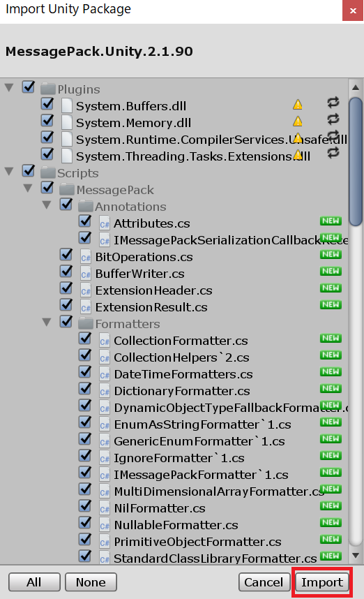Screen dimensions: 364x599
Task: Click replace arrows icon for System.Threading.Tasks.Extensions.dll
Action: coord(333,153)
